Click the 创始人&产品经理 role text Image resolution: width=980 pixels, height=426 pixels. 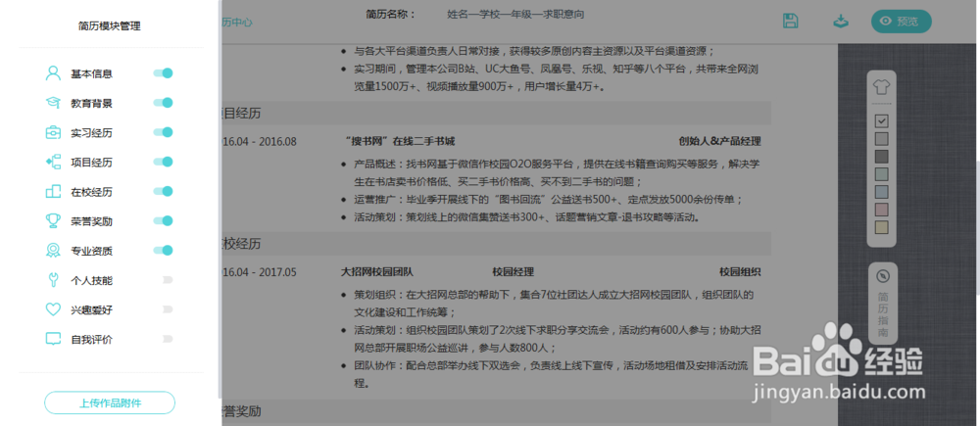click(720, 141)
